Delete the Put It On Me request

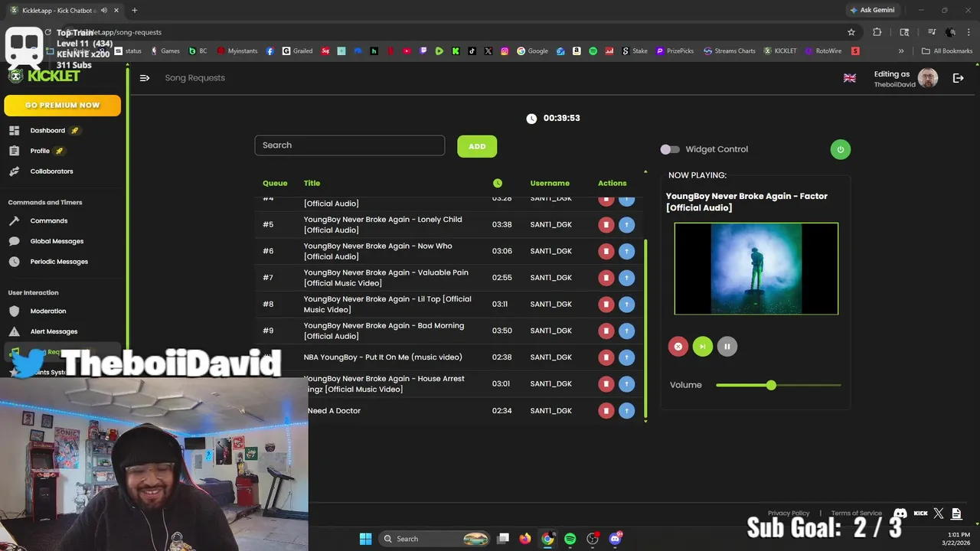pyautogui.click(x=606, y=357)
